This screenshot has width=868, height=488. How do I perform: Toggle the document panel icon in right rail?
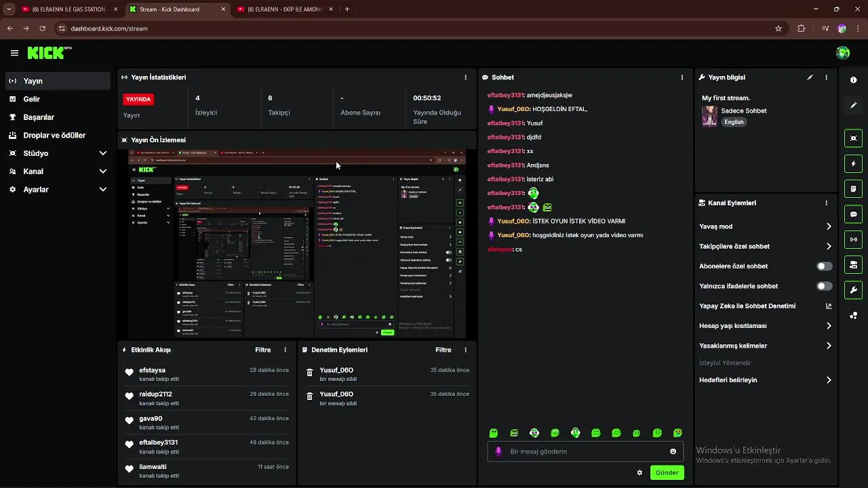coord(854,188)
